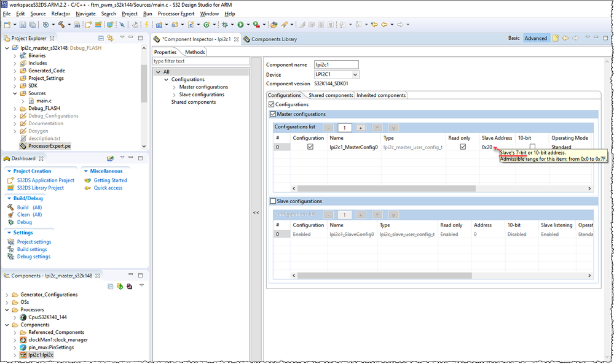Click the Run External Tools icon
The height and width of the screenshot is (364, 614).
(256, 25)
